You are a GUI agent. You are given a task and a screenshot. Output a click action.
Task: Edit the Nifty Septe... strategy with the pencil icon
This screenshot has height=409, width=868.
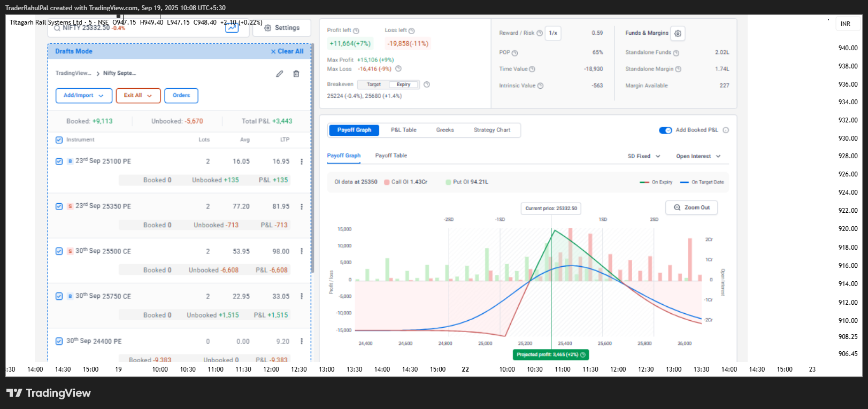coord(279,74)
